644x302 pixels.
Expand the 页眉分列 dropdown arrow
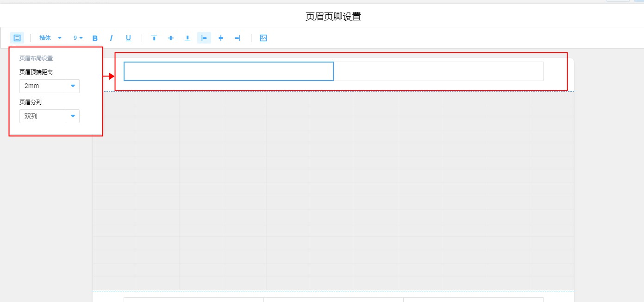tap(73, 116)
